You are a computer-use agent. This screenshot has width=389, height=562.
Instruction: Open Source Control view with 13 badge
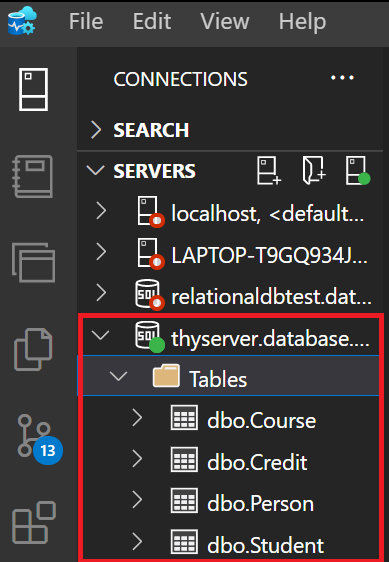click(x=39, y=439)
